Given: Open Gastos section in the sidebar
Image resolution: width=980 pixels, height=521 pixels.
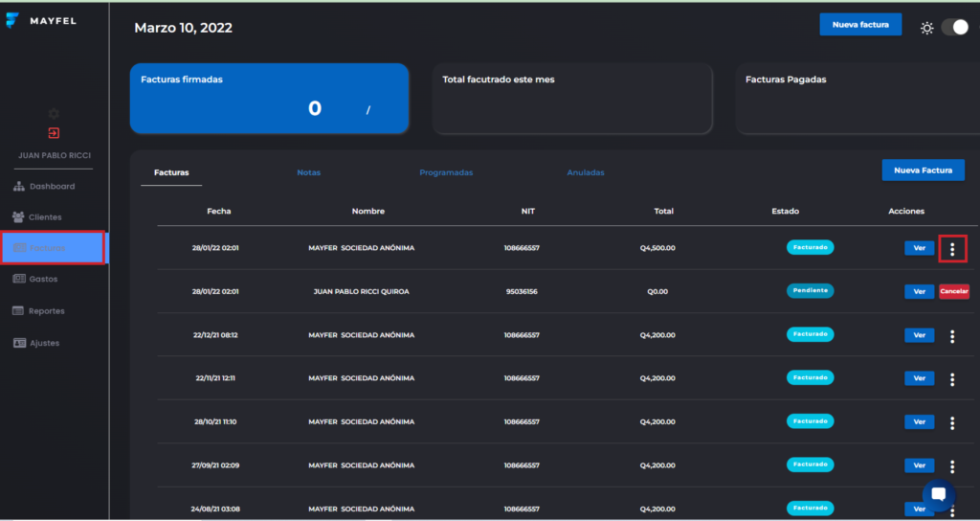Looking at the screenshot, I should (43, 280).
